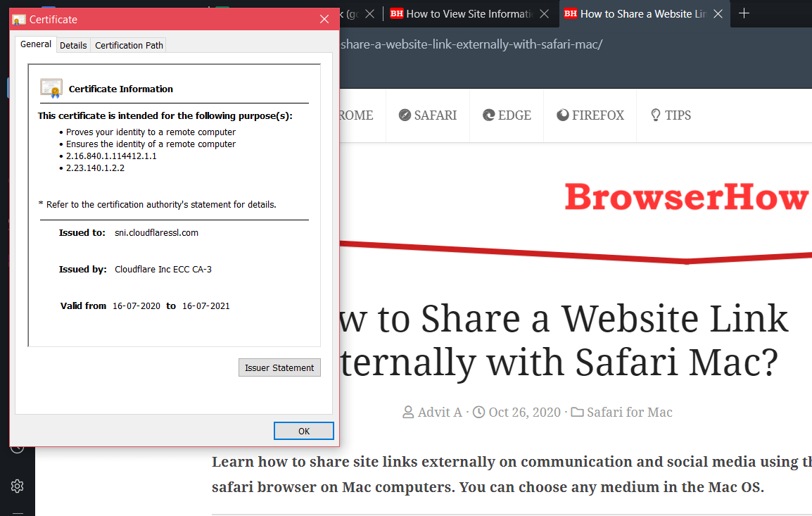The width and height of the screenshot is (812, 516).
Task: Click the lightbulb icon beside Tips
Action: [x=656, y=115]
